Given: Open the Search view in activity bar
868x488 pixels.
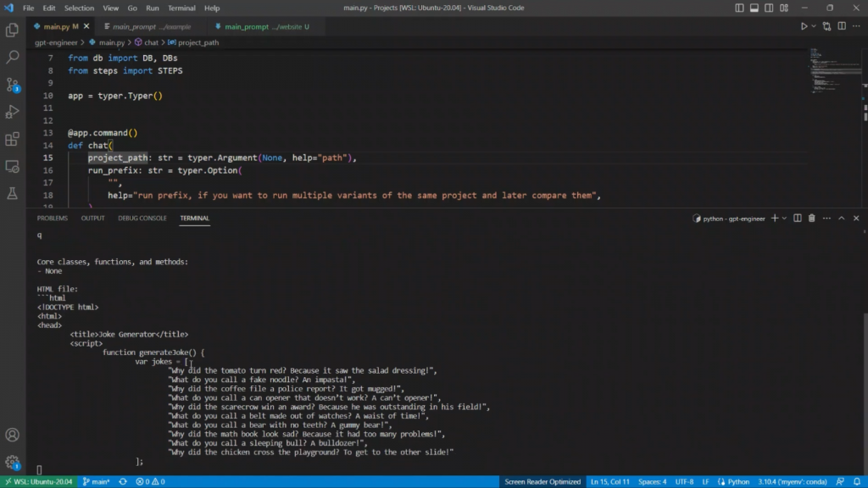Looking at the screenshot, I should [13, 58].
